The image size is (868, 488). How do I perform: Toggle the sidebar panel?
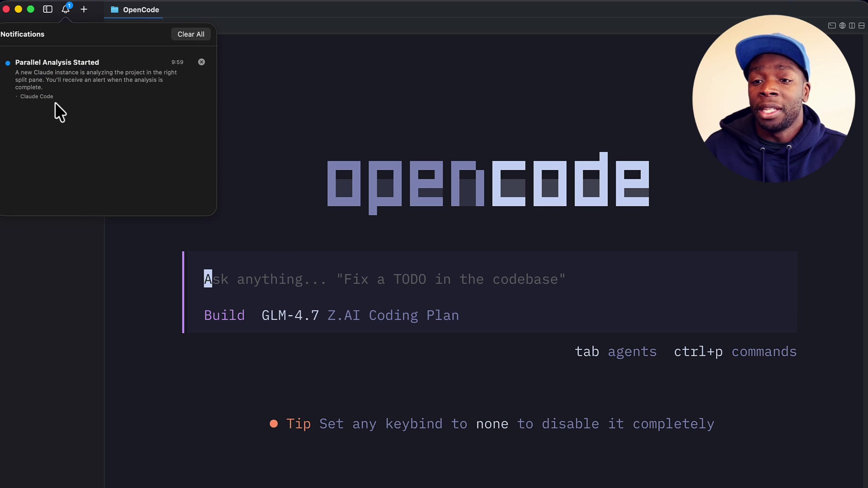47,9
